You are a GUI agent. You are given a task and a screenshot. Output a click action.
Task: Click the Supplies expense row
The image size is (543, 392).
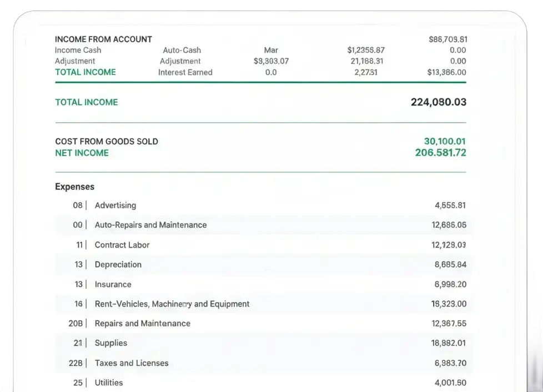point(110,343)
